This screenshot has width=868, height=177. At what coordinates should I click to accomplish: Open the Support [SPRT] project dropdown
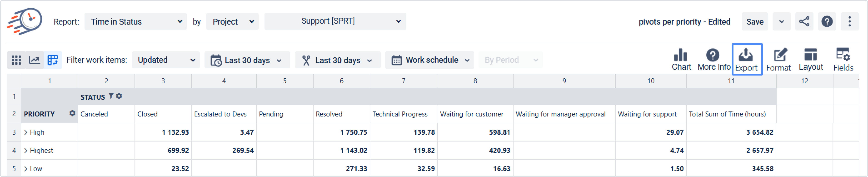pos(335,21)
